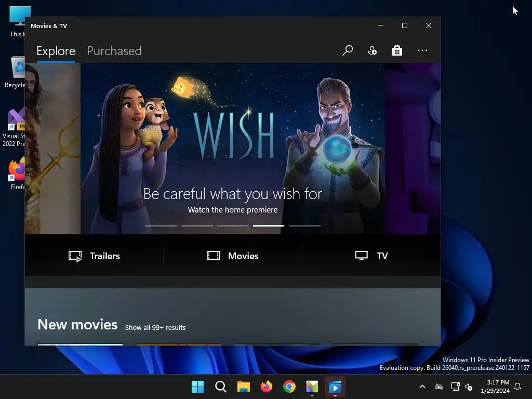Open search in Movies & TV
Viewport: 532px width, 399px height.
(348, 50)
